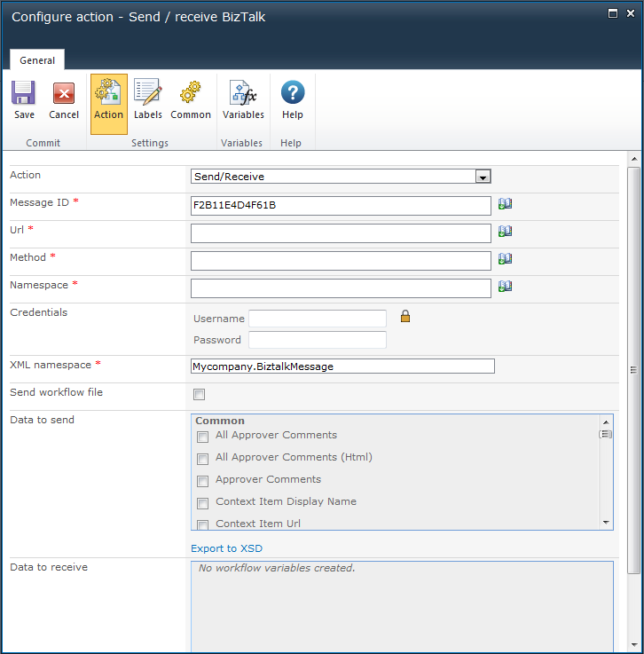Open the Labels settings icon
Image resolution: width=644 pixels, height=654 pixels.
click(x=147, y=100)
